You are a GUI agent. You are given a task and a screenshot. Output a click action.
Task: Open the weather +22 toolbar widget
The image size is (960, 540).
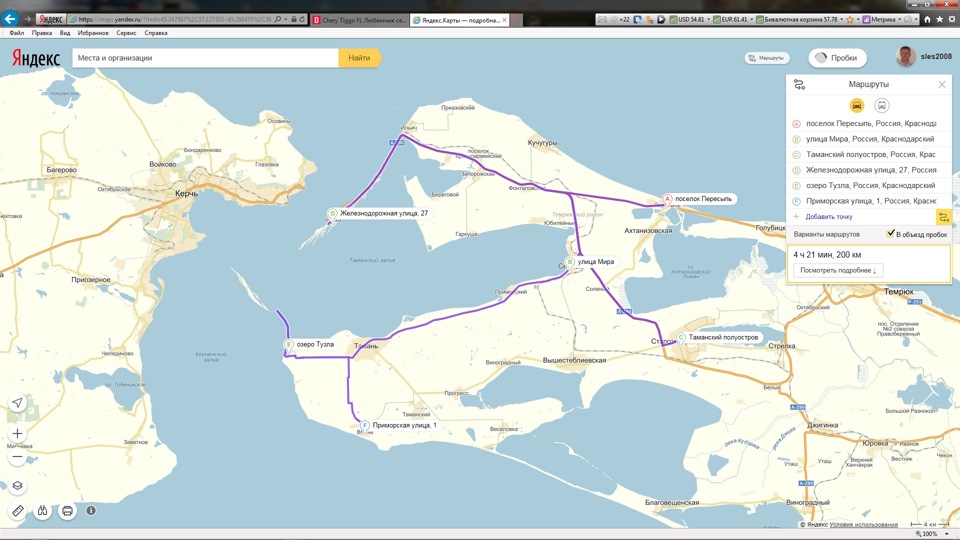point(621,20)
